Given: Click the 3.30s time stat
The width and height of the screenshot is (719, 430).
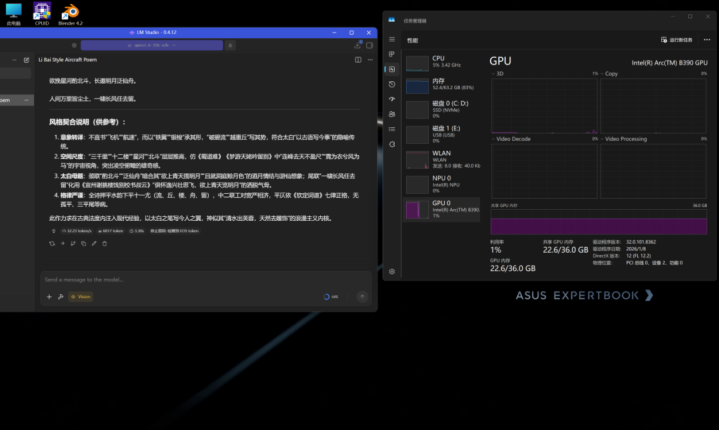Looking at the screenshot, I should tap(137, 231).
